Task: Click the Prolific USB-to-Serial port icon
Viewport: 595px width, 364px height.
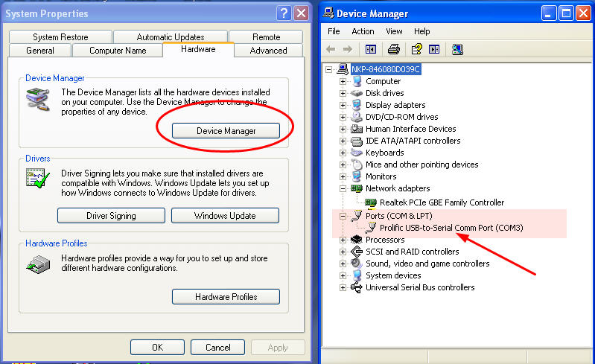Action: tap(371, 228)
